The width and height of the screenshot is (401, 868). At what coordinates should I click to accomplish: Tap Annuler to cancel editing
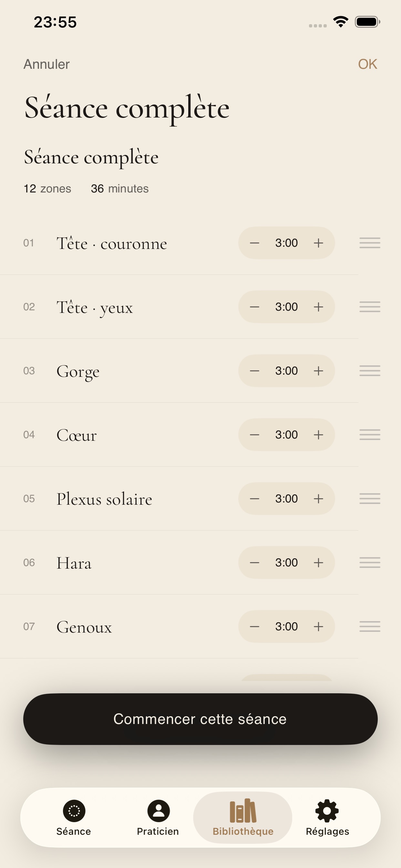46,64
